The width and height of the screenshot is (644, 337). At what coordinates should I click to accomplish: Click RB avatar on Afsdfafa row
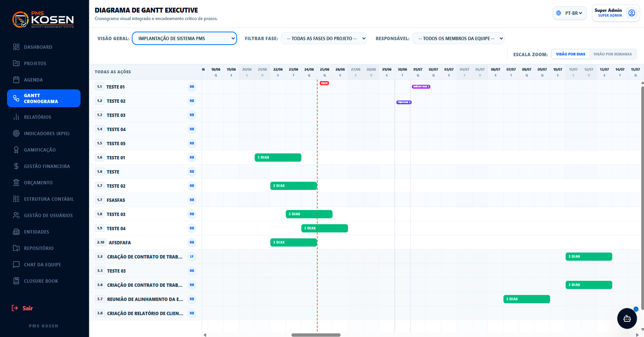[x=192, y=242]
